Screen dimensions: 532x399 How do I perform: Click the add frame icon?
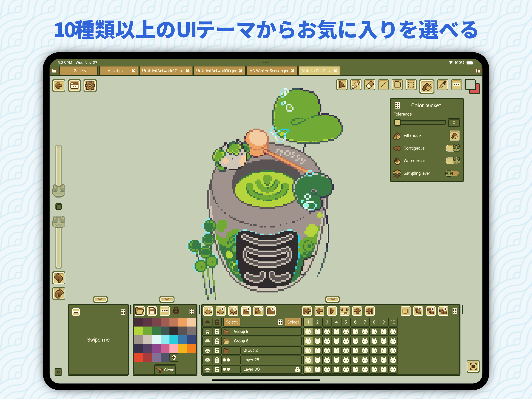coord(431,311)
